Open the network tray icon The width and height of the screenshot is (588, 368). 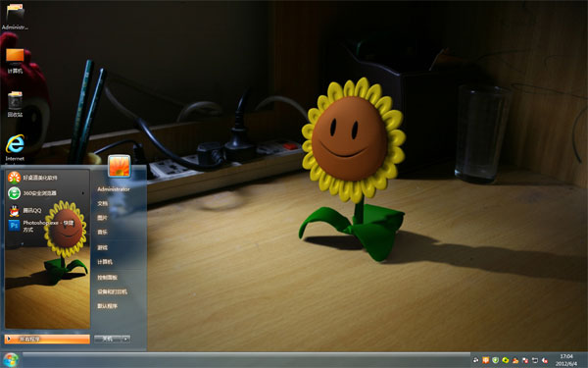[535, 360]
